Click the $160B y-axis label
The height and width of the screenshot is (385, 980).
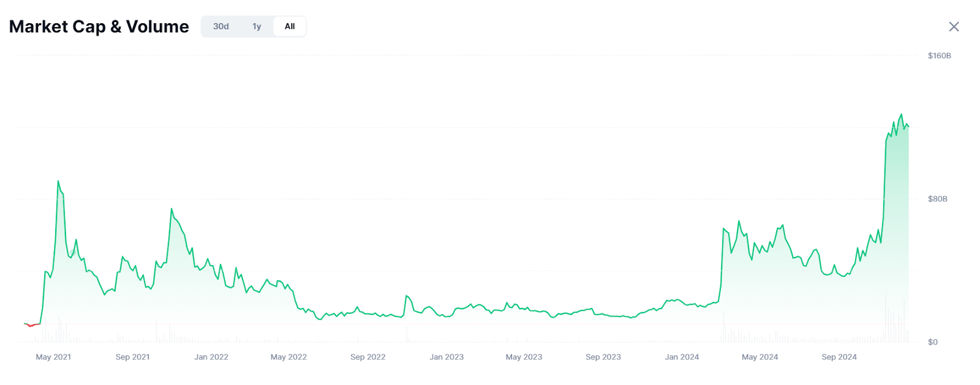click(x=939, y=56)
